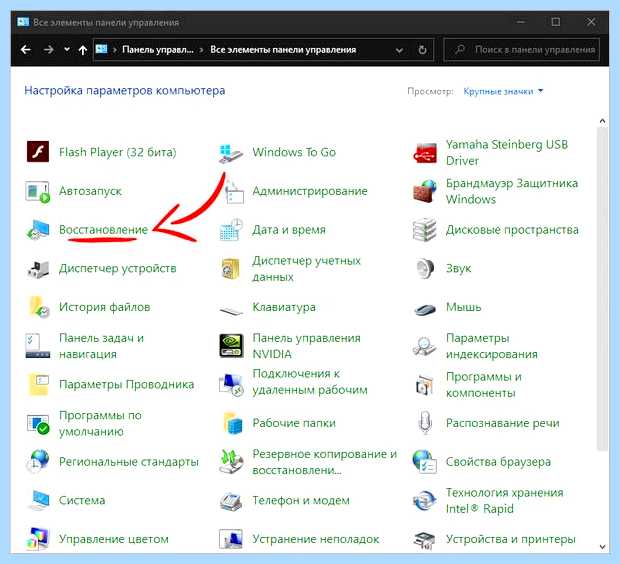This screenshot has width=620, height=564.
Task: Go forward with the right arrow
Action: click(49, 49)
